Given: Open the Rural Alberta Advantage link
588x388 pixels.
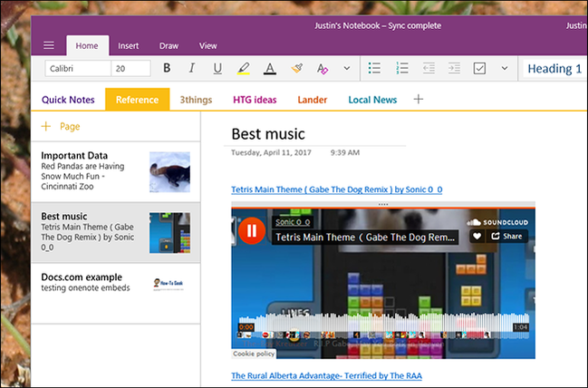Looking at the screenshot, I should [326, 375].
